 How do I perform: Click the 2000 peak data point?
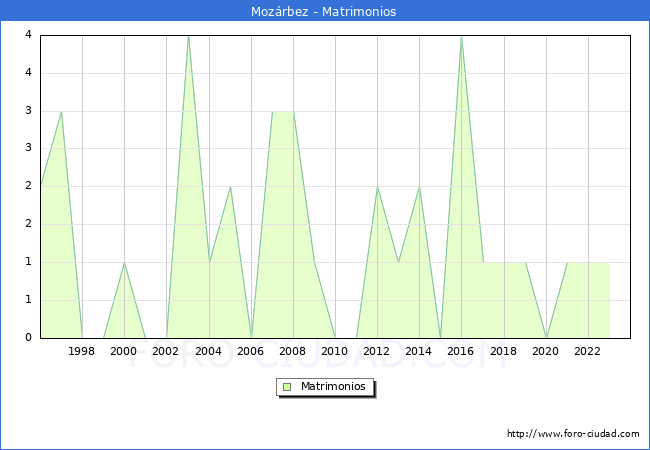124,263
